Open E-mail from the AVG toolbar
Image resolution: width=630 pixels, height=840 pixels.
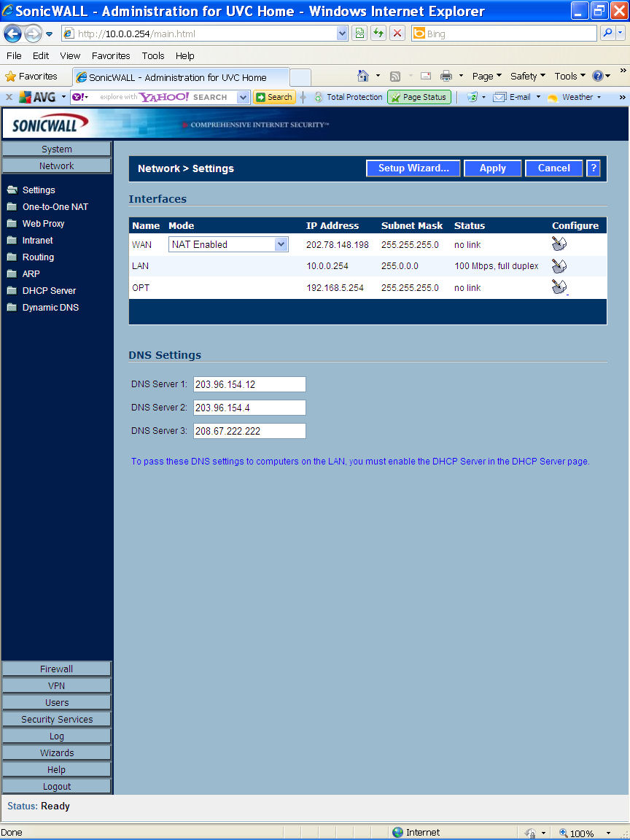(512, 97)
